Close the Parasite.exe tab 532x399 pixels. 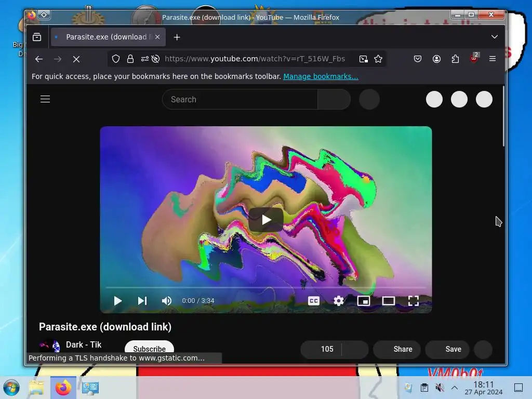(x=157, y=37)
